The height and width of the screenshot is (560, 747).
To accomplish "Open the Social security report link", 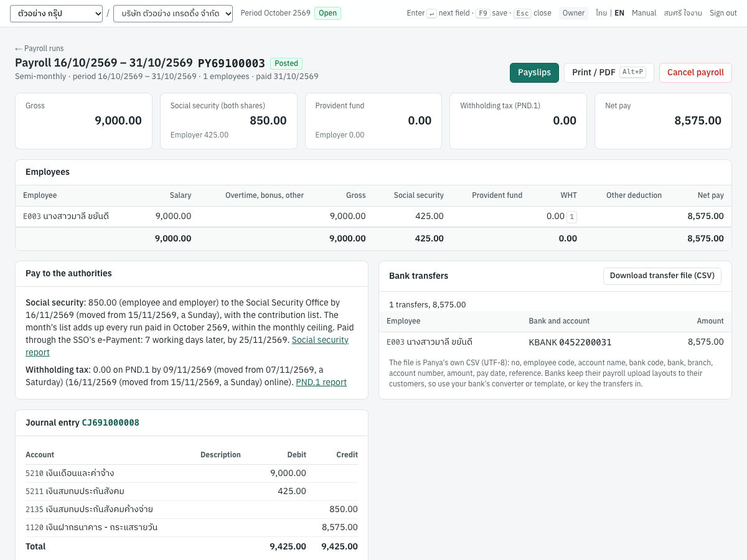I will click(320, 340).
